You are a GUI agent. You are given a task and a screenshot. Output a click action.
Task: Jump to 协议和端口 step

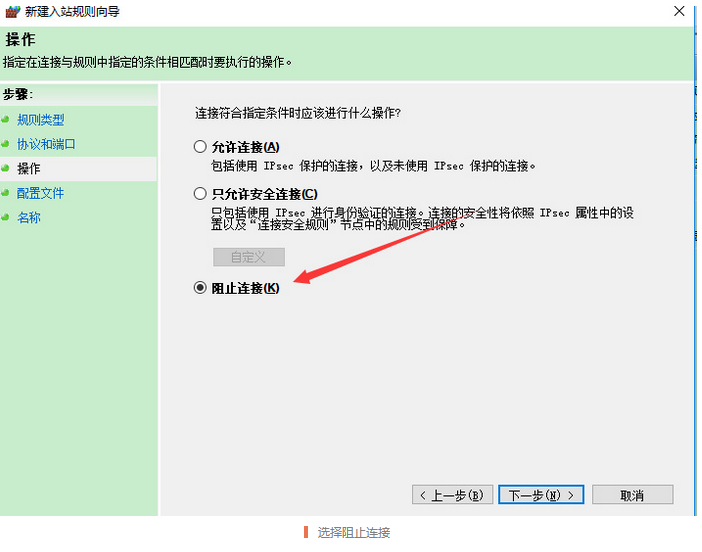point(46,144)
